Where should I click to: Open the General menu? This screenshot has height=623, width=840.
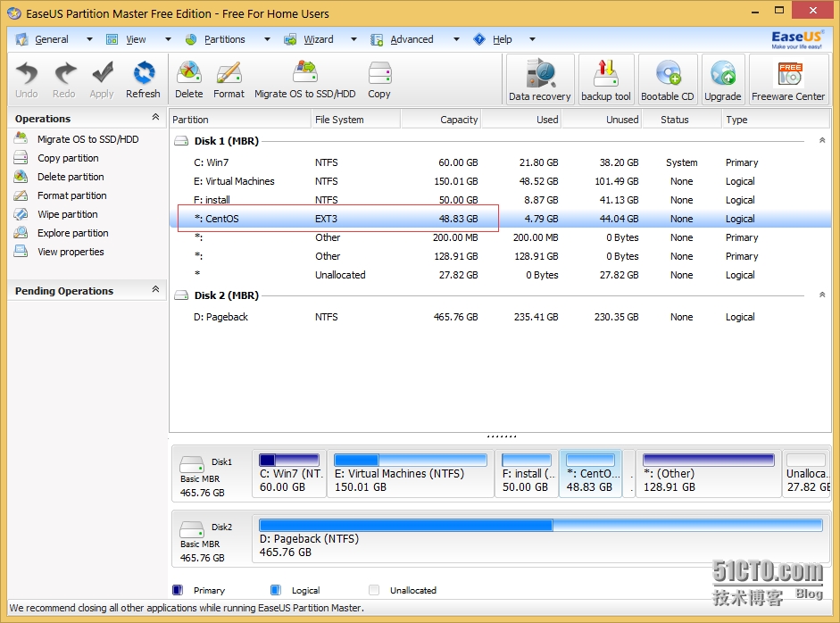point(52,39)
